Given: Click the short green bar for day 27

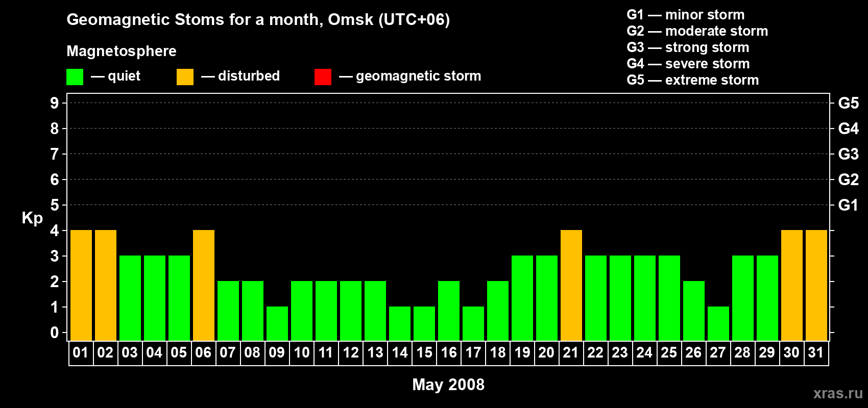Looking at the screenshot, I should point(718,324).
